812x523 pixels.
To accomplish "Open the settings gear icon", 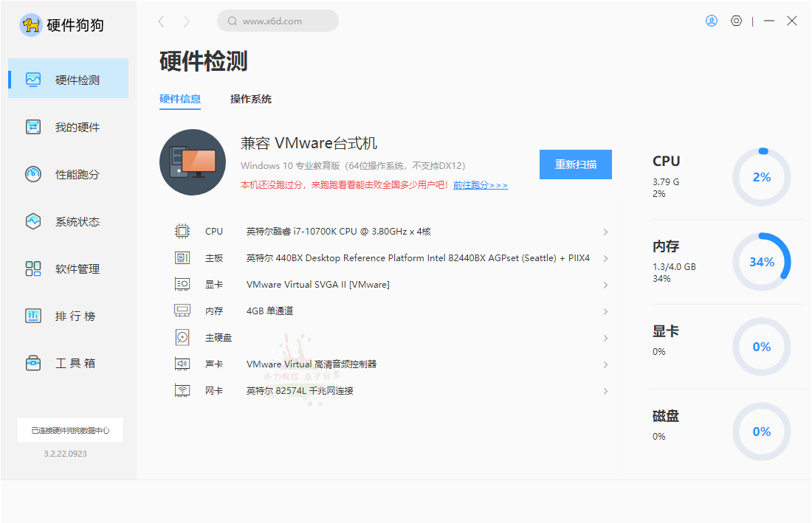I will click(x=736, y=21).
